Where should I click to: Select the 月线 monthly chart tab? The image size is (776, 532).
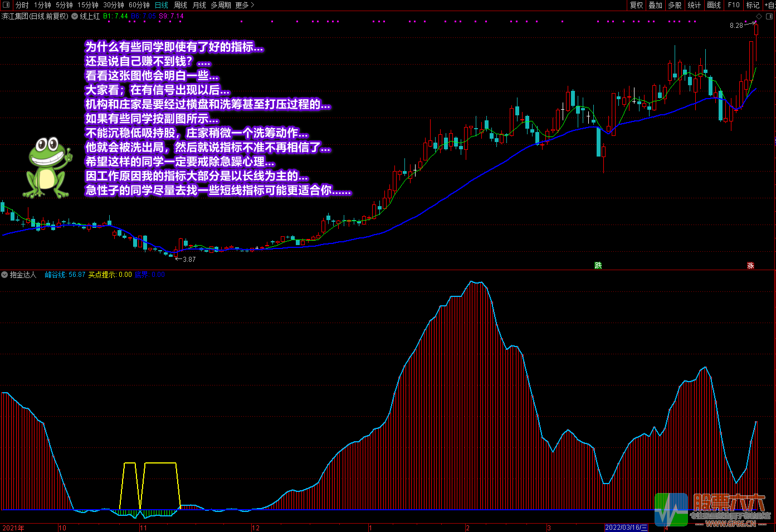click(x=199, y=5)
